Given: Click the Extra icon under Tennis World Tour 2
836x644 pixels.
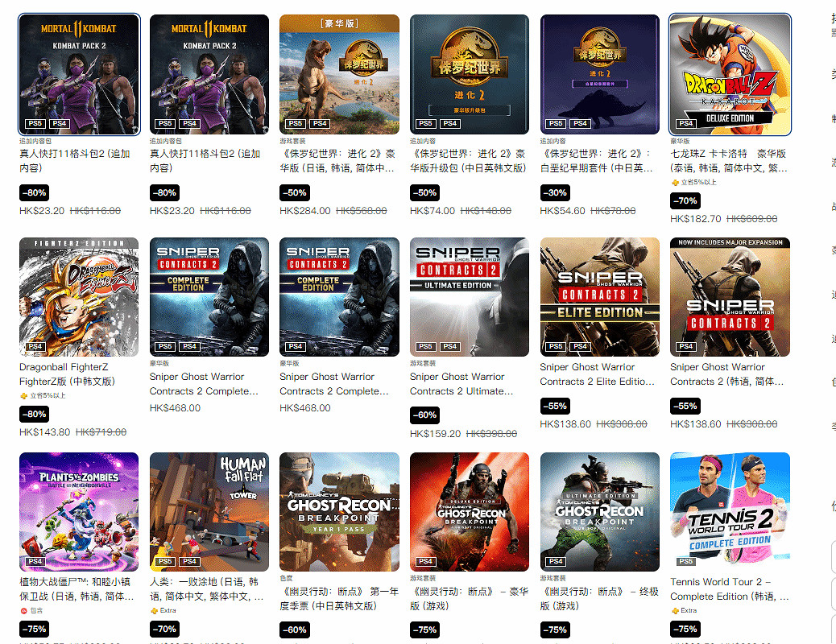Looking at the screenshot, I should coord(675,610).
